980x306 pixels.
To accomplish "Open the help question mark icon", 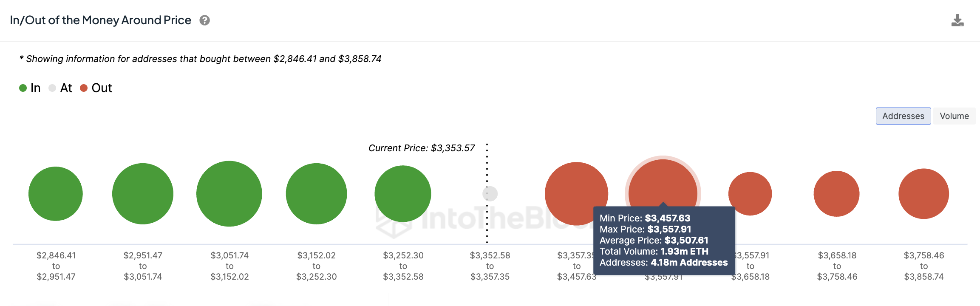I will [204, 20].
